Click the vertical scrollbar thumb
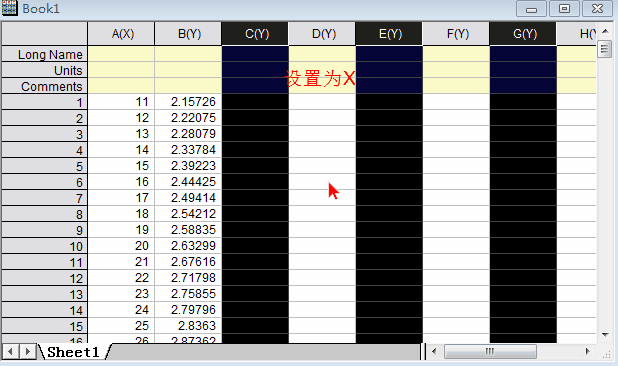The image size is (618, 366). (604, 49)
